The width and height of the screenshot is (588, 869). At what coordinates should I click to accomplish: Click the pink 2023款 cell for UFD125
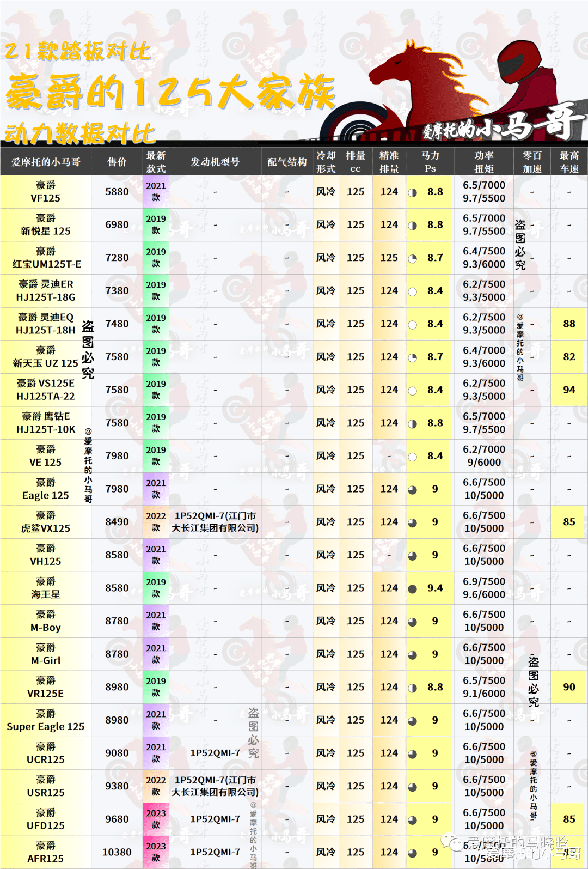156,819
